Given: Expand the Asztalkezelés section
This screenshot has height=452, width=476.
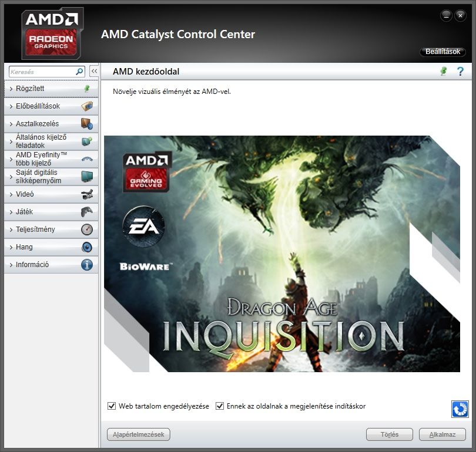Looking at the screenshot, I should pyautogui.click(x=51, y=124).
